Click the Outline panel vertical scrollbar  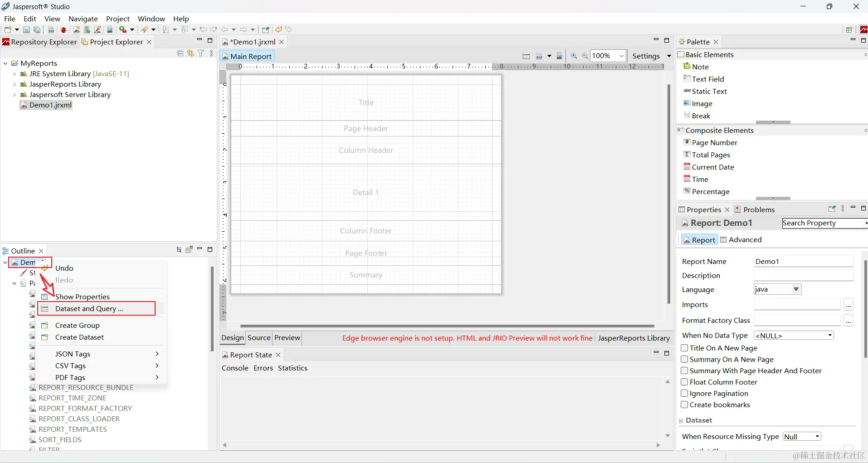pyautogui.click(x=212, y=309)
